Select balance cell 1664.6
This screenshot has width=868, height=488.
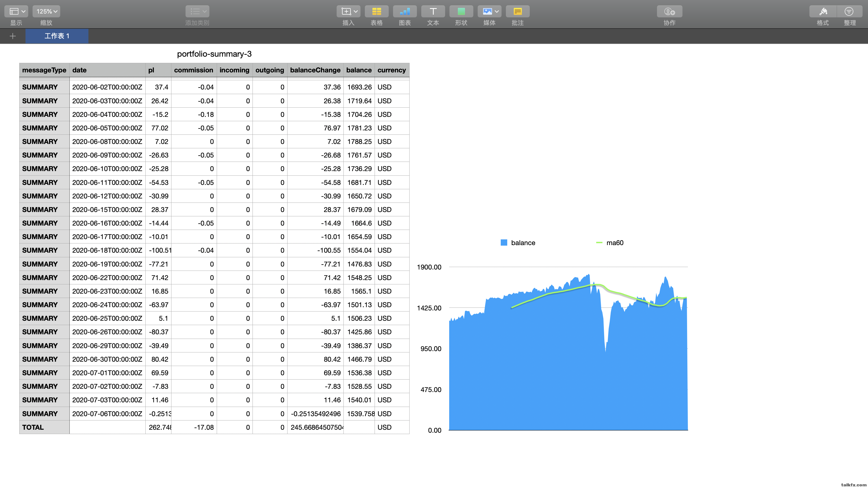tap(359, 223)
